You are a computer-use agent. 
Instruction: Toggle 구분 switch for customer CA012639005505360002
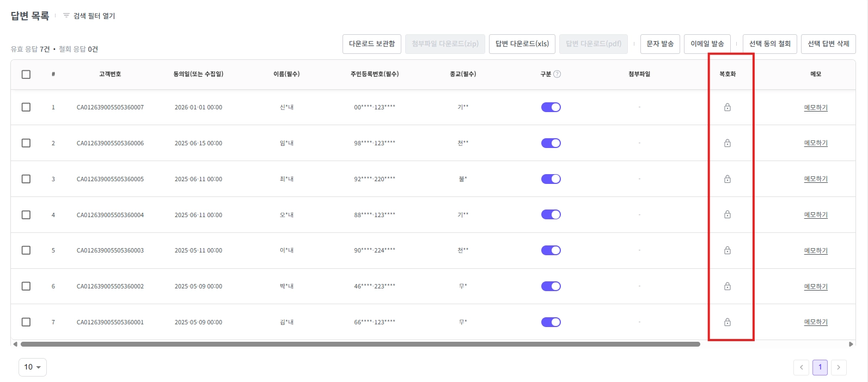pos(551,286)
